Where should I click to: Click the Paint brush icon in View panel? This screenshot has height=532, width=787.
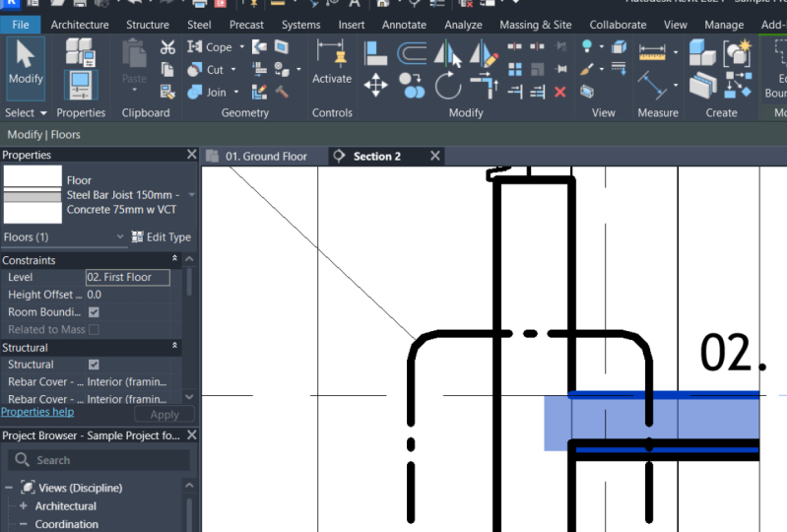coord(587,69)
